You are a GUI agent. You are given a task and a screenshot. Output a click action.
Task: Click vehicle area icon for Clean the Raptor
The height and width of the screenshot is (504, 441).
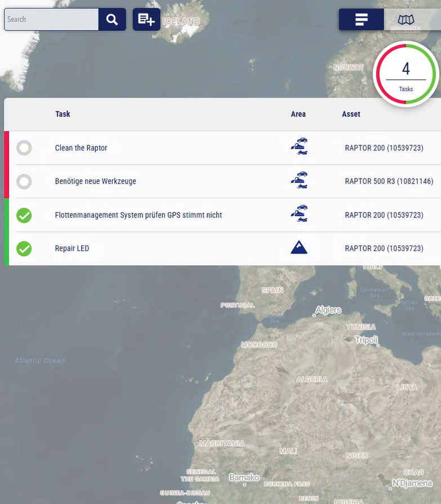[x=299, y=148]
